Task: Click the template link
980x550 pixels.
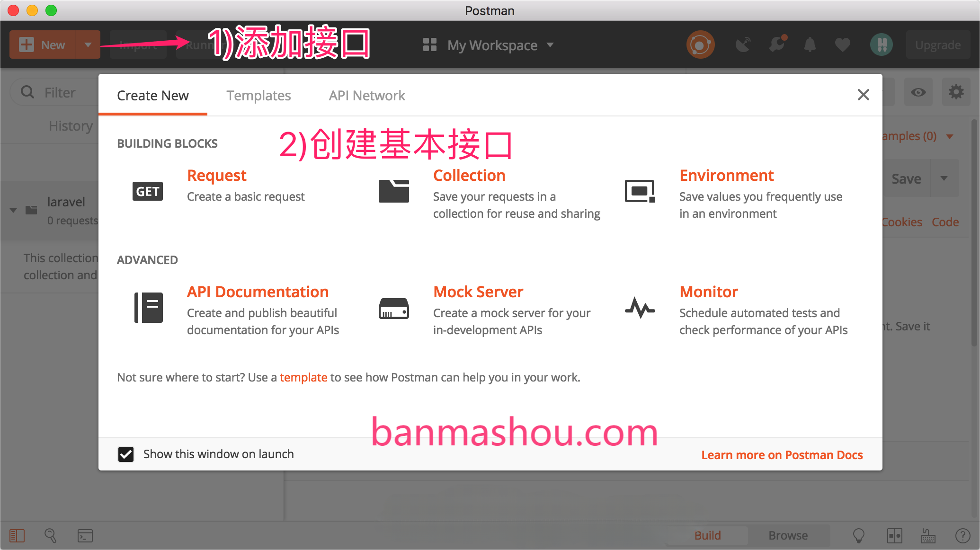Action: click(x=303, y=377)
